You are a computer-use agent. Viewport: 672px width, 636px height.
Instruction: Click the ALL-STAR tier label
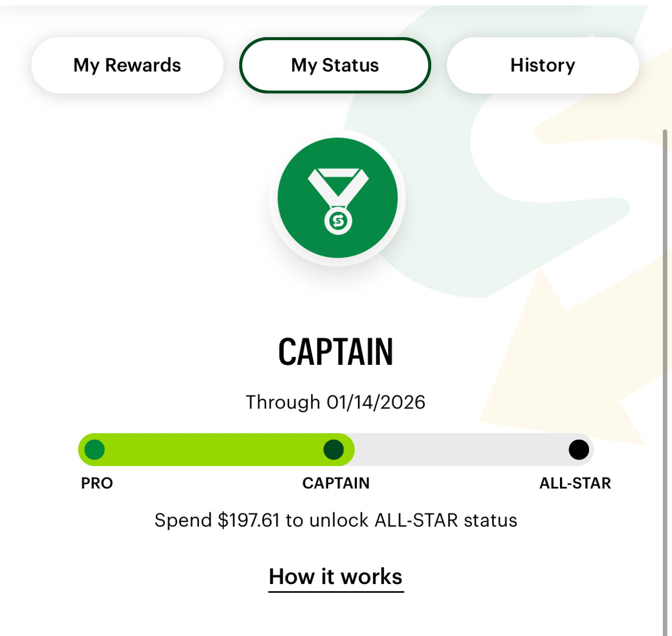[575, 483]
